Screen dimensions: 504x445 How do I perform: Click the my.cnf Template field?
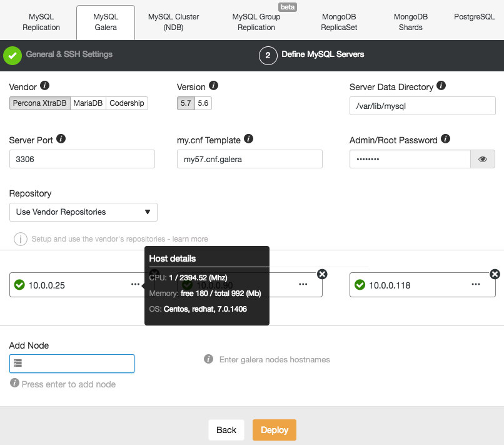(x=249, y=159)
